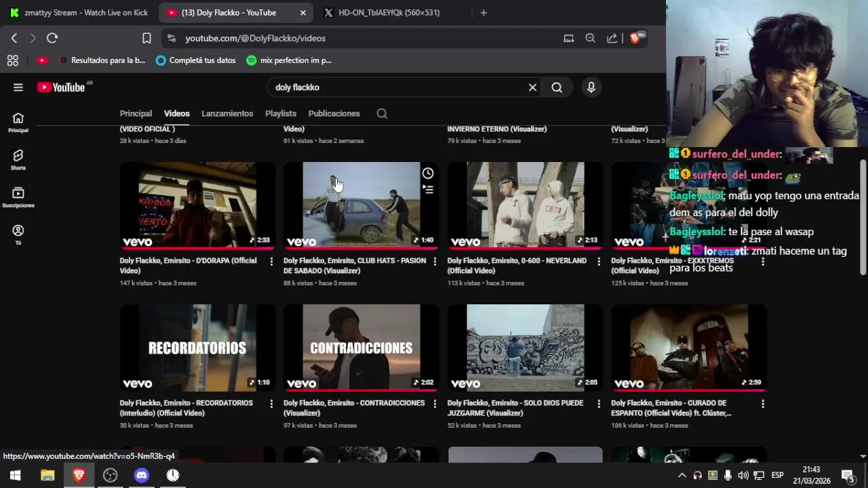Click the ESP language indicator in taskbar
The height and width of the screenshot is (488, 868).
(778, 475)
